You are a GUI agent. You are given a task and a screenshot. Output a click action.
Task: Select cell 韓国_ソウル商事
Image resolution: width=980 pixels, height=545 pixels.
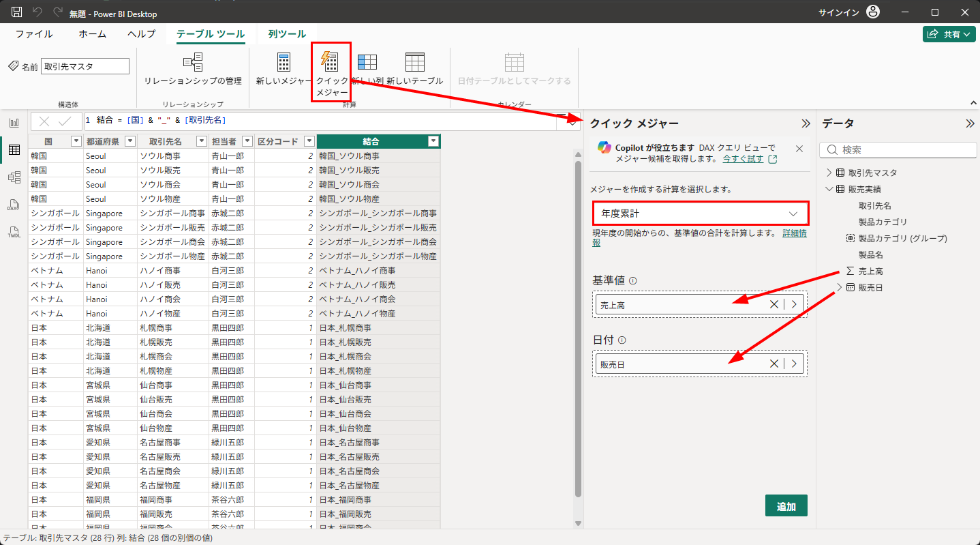pos(378,156)
